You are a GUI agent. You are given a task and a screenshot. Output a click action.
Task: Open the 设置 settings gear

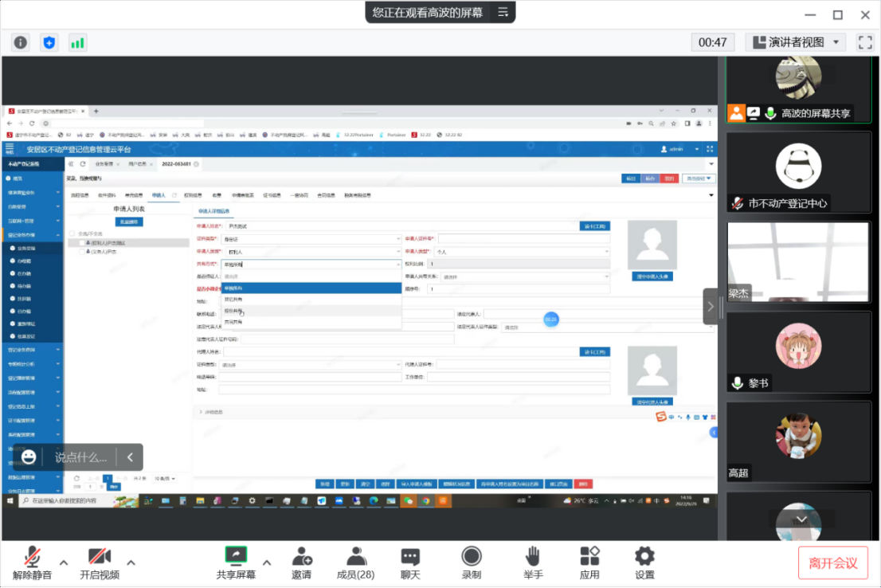click(x=644, y=563)
